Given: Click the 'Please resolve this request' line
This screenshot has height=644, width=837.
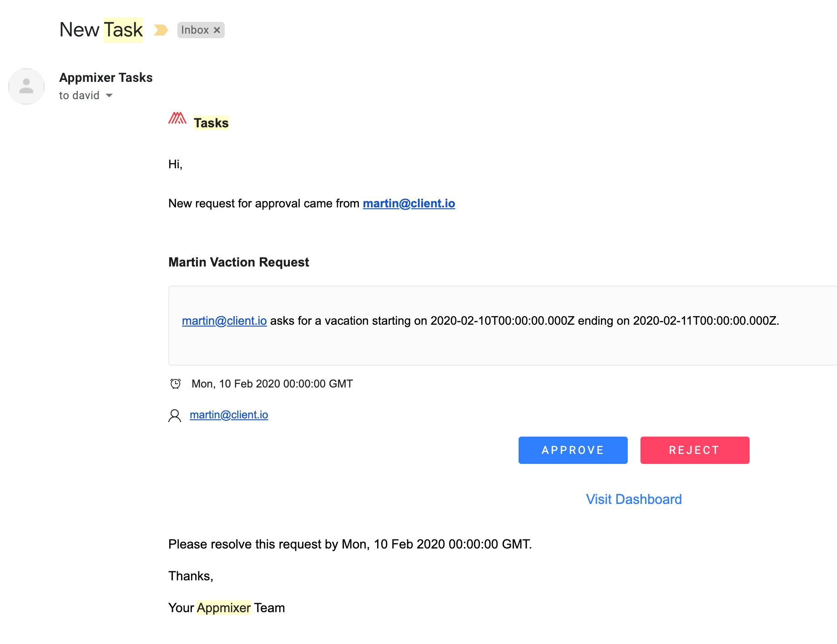Looking at the screenshot, I should coord(350,544).
